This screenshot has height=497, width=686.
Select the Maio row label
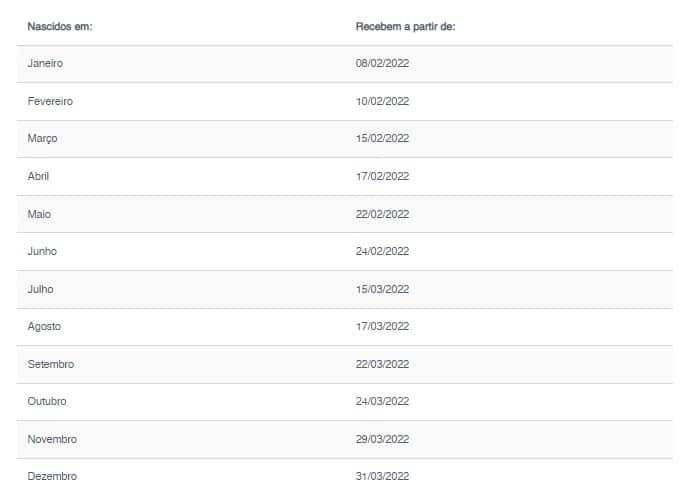tap(39, 214)
